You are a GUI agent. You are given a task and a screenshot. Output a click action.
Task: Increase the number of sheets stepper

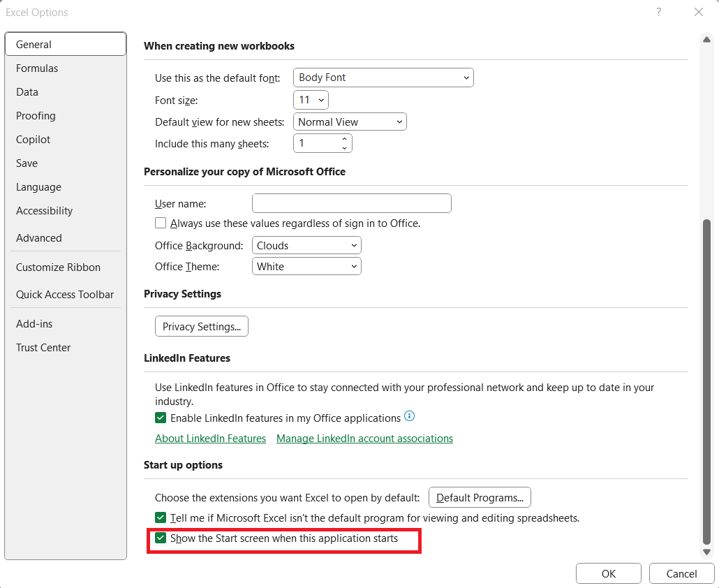coord(344,138)
